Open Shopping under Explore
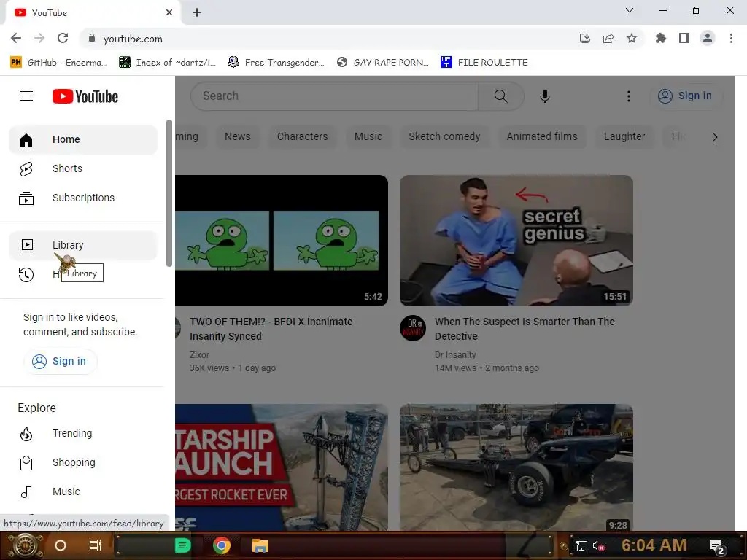This screenshot has height=560, width=747. coord(83,462)
